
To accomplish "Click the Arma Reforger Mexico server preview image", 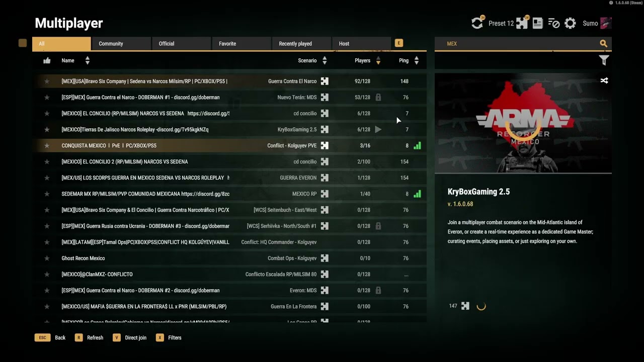I will [523, 123].
